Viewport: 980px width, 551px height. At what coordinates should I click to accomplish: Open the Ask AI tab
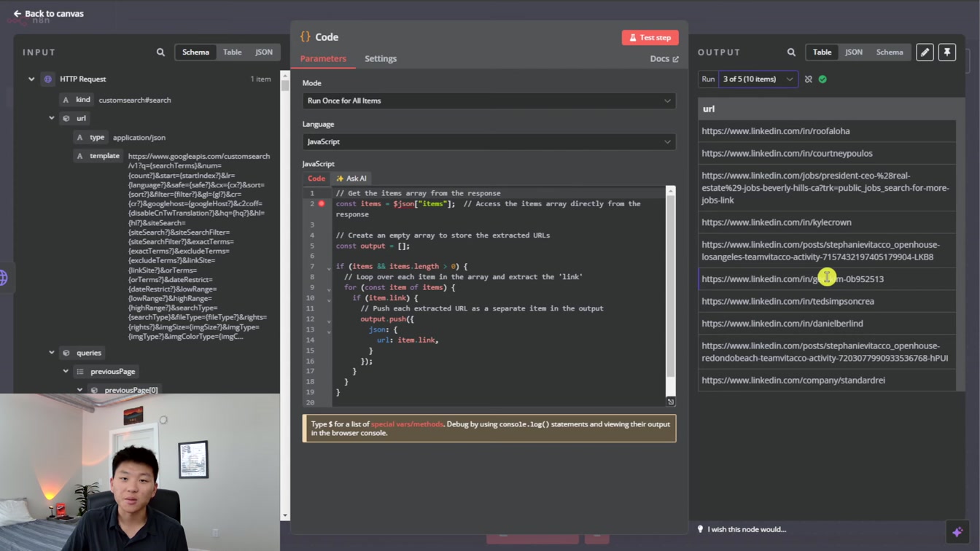tap(351, 179)
